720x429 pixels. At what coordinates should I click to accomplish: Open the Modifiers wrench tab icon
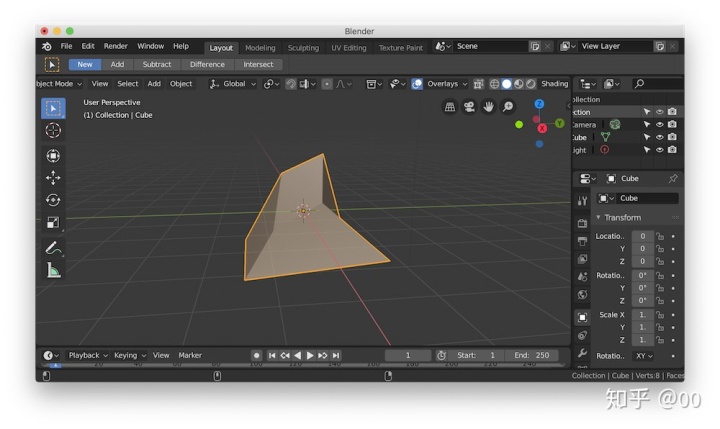click(582, 353)
